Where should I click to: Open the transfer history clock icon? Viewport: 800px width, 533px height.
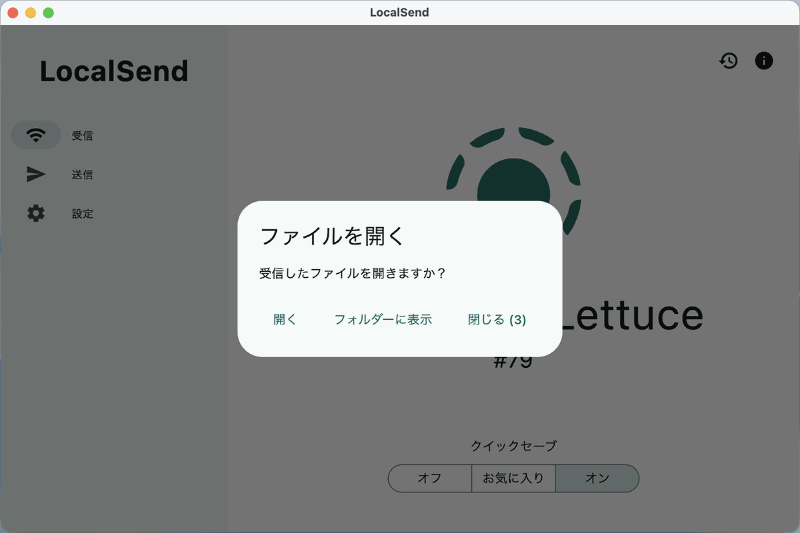click(x=729, y=61)
